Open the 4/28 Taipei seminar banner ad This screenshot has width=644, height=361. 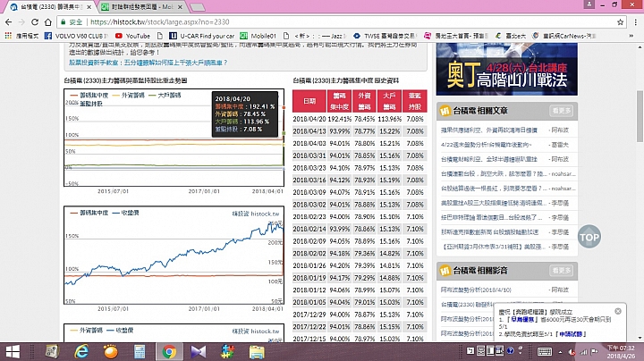[x=507, y=69]
